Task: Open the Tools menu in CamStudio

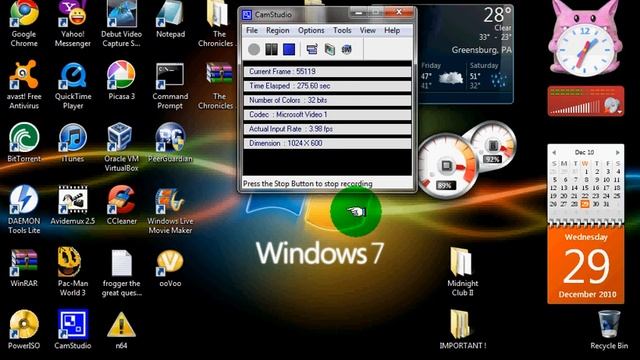Action: click(x=342, y=31)
